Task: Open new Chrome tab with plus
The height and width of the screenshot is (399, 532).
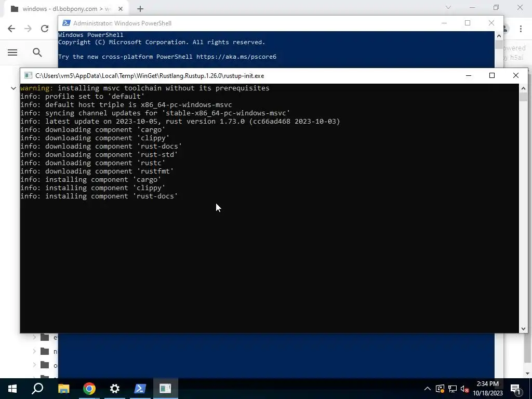Action: point(140,9)
